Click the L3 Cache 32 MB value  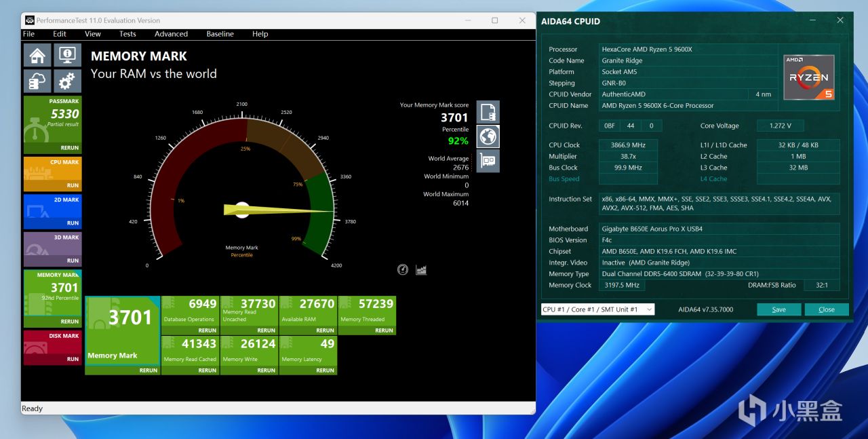point(798,168)
